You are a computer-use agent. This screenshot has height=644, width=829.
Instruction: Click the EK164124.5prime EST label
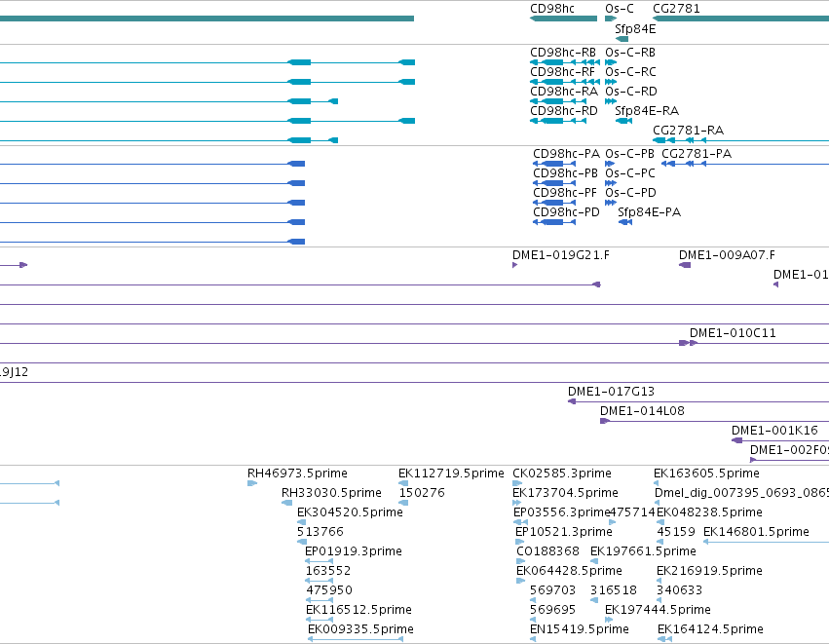[x=710, y=629]
